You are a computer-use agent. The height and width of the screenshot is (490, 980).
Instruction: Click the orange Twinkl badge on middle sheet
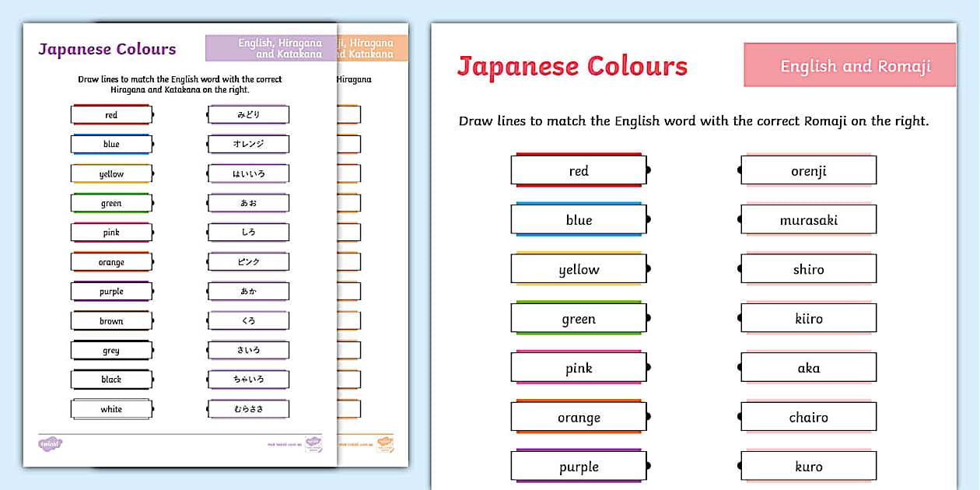click(384, 443)
